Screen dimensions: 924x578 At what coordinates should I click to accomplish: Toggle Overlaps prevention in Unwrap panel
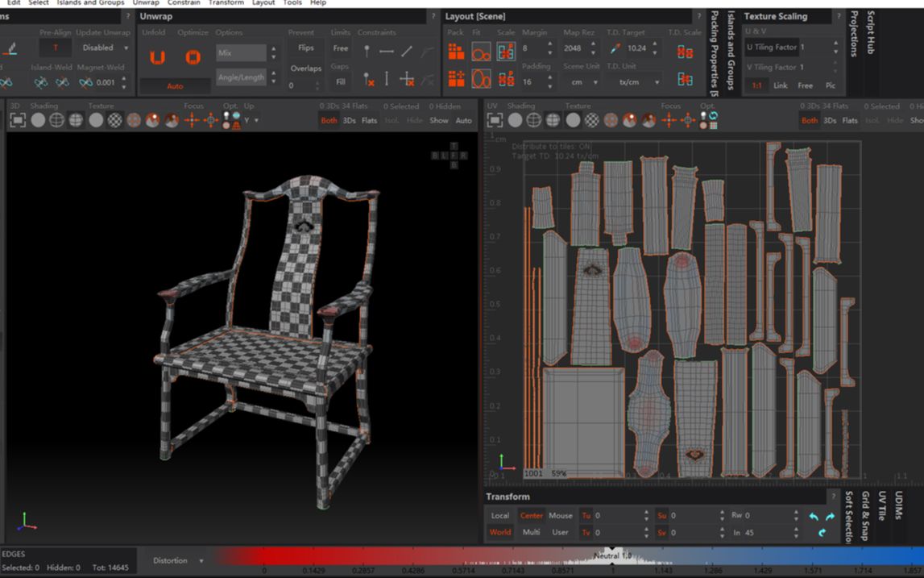(x=306, y=69)
